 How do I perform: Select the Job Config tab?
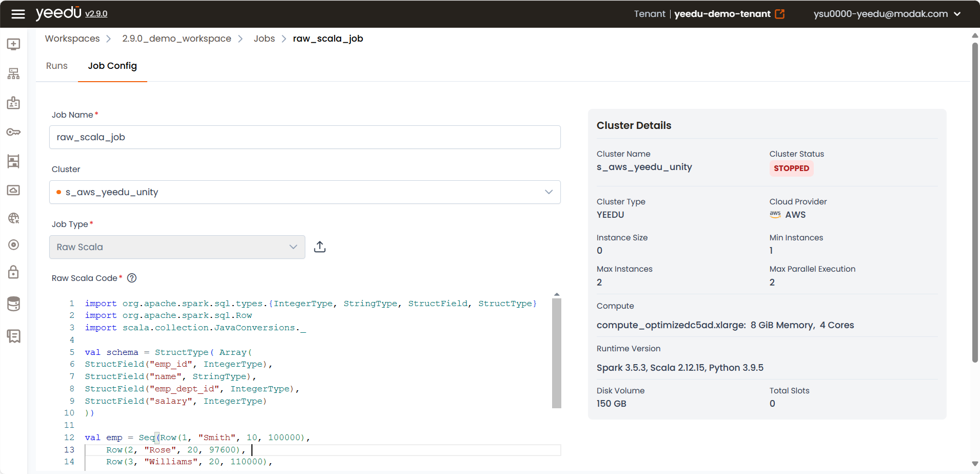point(112,66)
